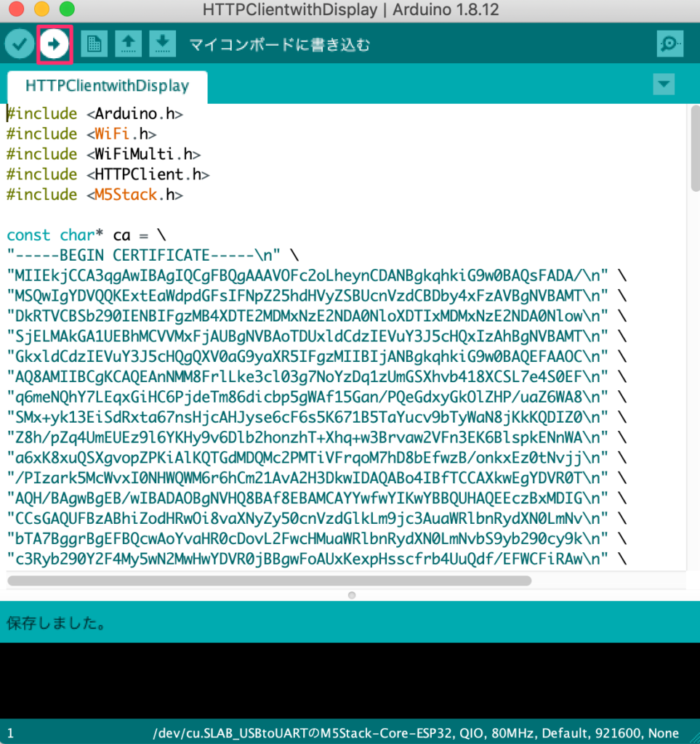
Task: Save the sketch with the down-arrow icon
Action: 162,44
